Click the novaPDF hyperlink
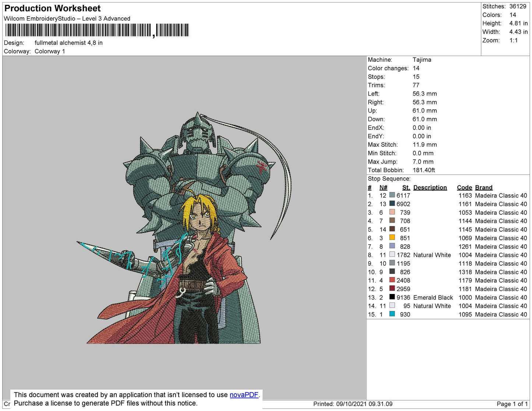This screenshot has width=532, height=411. (x=244, y=395)
